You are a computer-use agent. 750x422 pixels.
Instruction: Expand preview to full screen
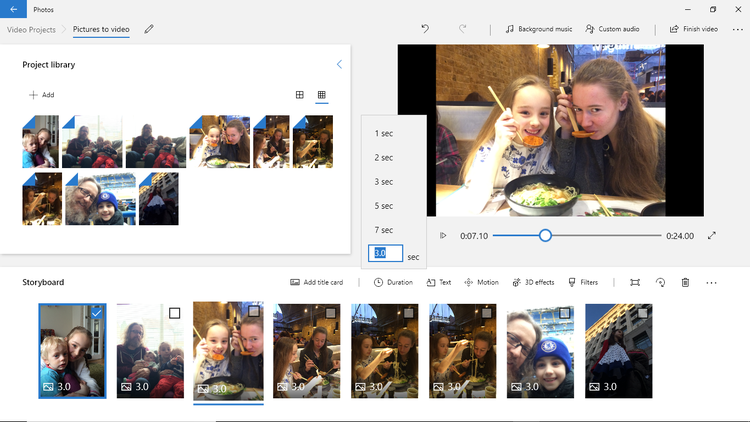coord(712,235)
